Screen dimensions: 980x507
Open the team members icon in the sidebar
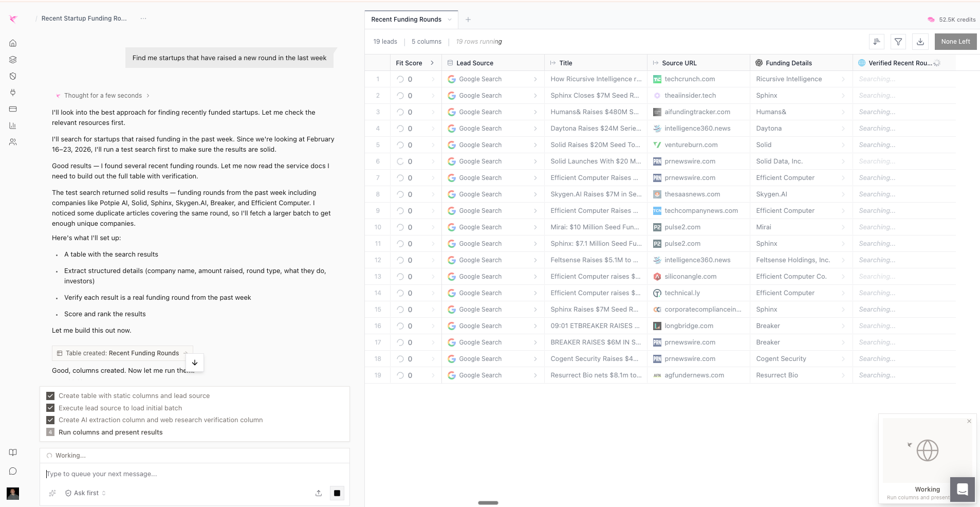[x=12, y=142]
